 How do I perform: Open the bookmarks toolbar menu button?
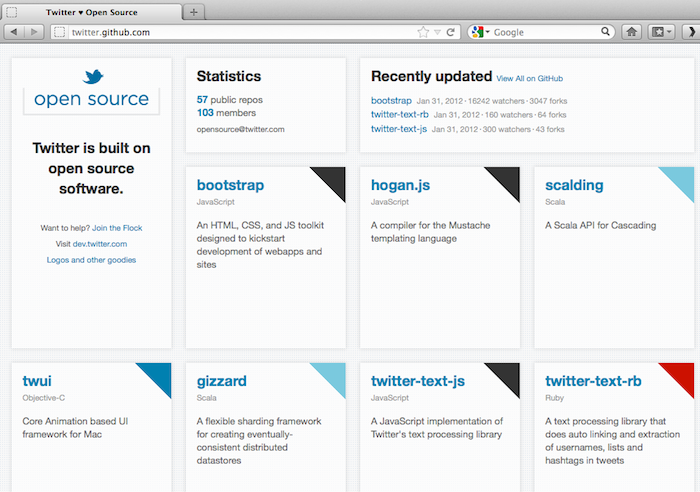(x=661, y=32)
